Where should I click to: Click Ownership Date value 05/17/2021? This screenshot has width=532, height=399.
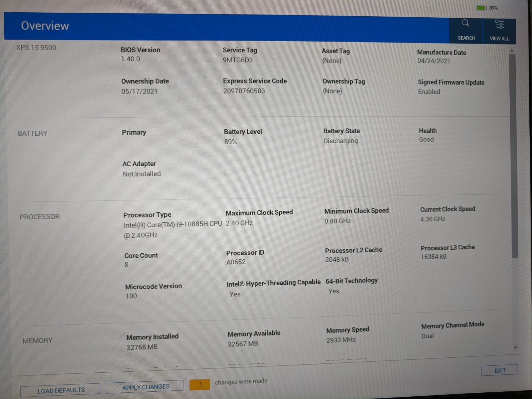tap(139, 91)
